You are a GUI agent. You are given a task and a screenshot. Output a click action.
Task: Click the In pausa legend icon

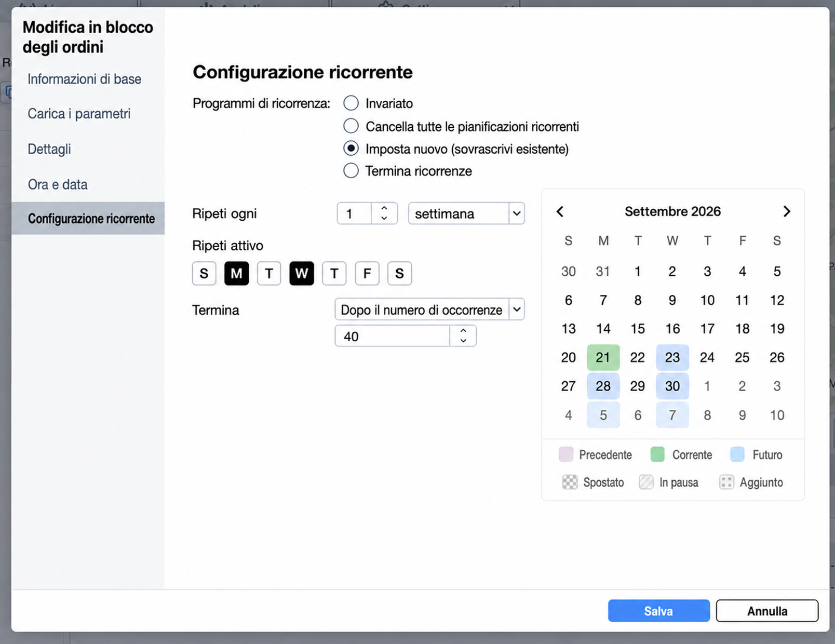pos(646,482)
